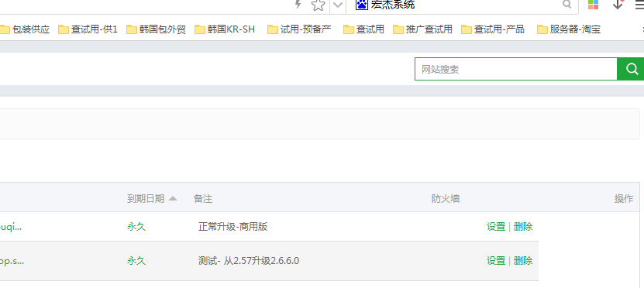Image resolution: width=644 pixels, height=288 pixels.
Task: Open downloads arrow icon
Action: [x=618, y=5]
